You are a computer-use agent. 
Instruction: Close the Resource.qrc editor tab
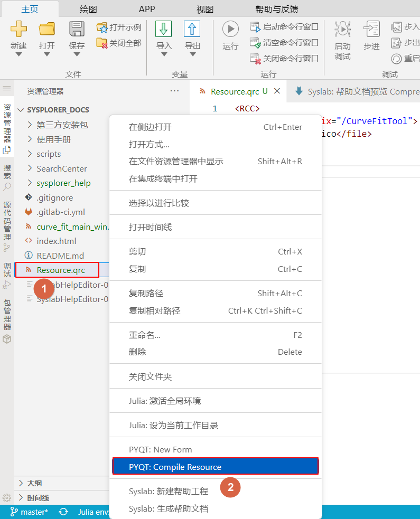[277, 91]
